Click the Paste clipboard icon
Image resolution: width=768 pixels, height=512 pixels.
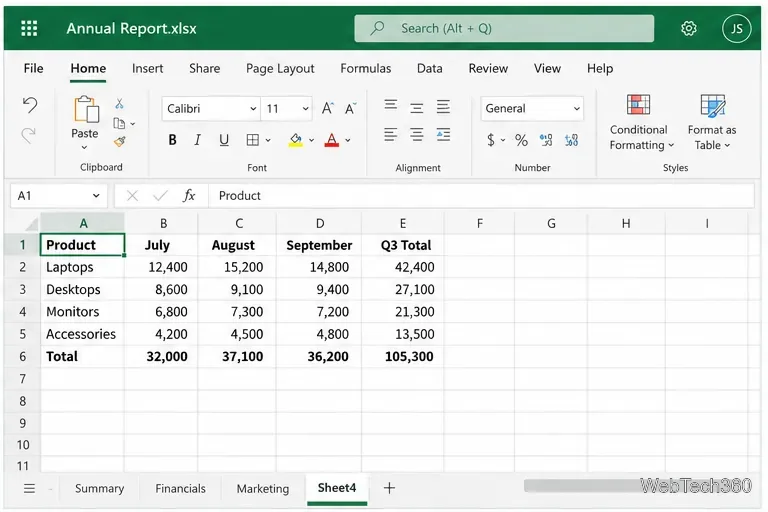pos(86,109)
